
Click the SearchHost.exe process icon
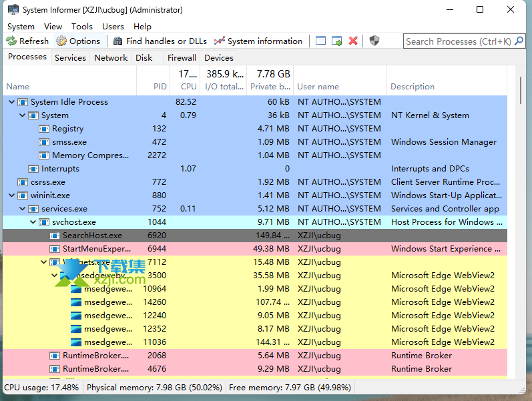coord(55,236)
